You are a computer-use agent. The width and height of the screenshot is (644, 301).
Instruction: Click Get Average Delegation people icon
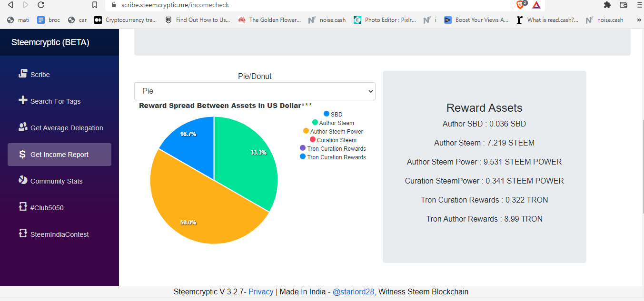tap(23, 127)
